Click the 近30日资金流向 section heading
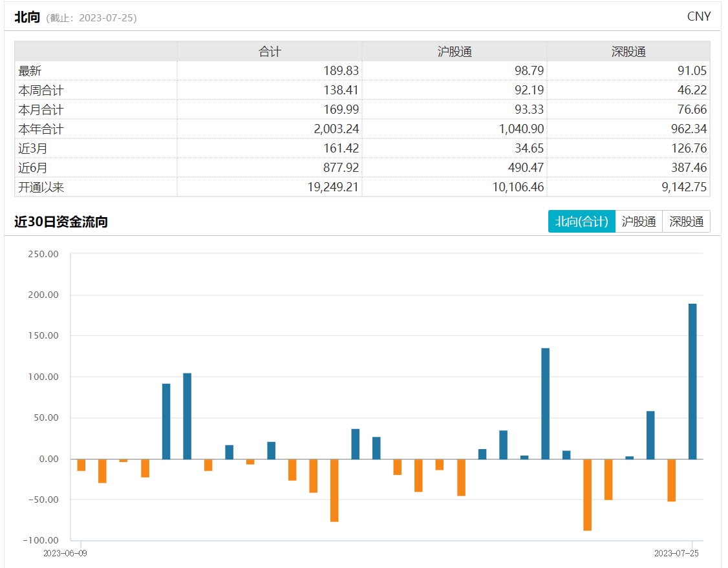The height and width of the screenshot is (568, 728). (61, 222)
